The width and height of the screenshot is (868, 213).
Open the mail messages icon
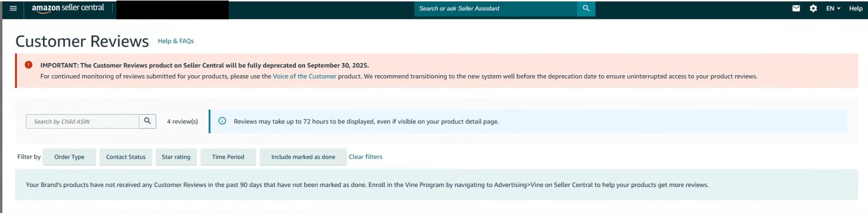tap(796, 9)
